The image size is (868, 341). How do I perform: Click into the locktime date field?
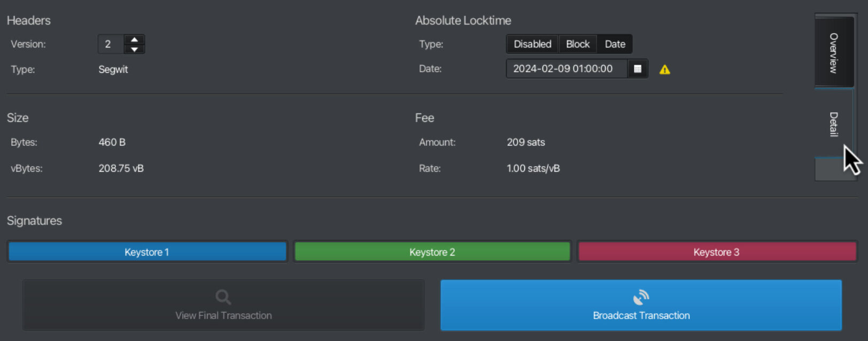[567, 69]
